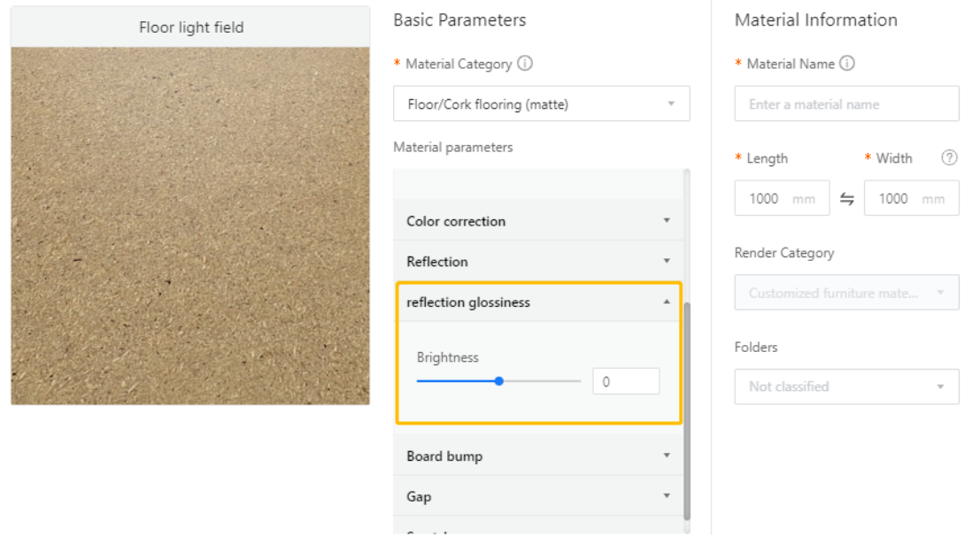The width and height of the screenshot is (980, 536).
Task: Collapse reflection glossiness section
Action: click(x=538, y=302)
